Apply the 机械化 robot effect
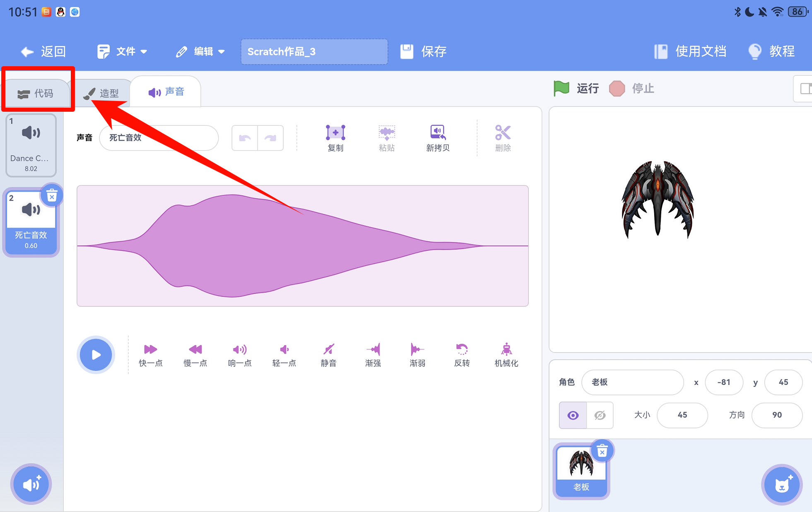Viewport: 812px width, 512px height. (506, 350)
